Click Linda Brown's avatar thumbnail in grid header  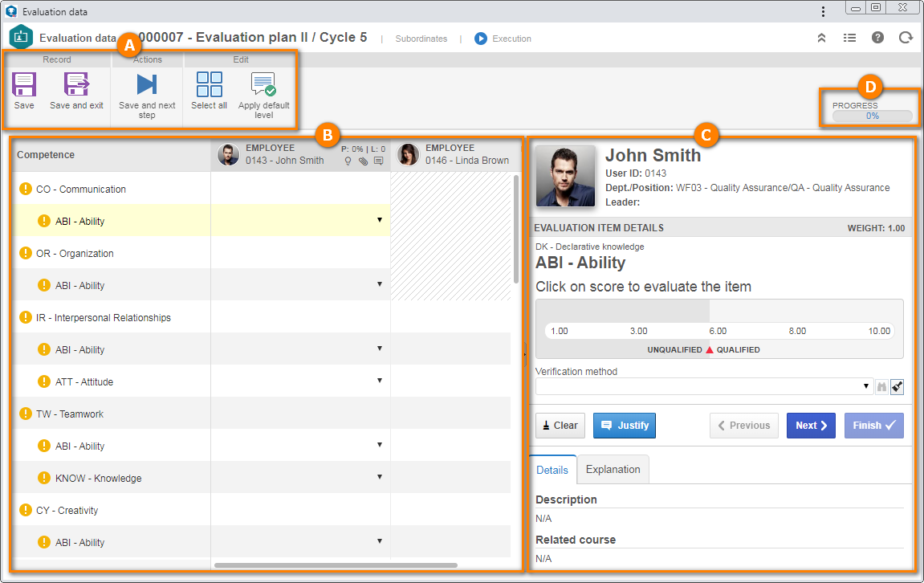(408, 154)
